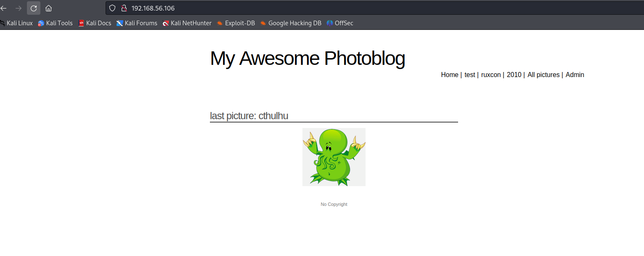Click the green cthulhu picture

334,157
